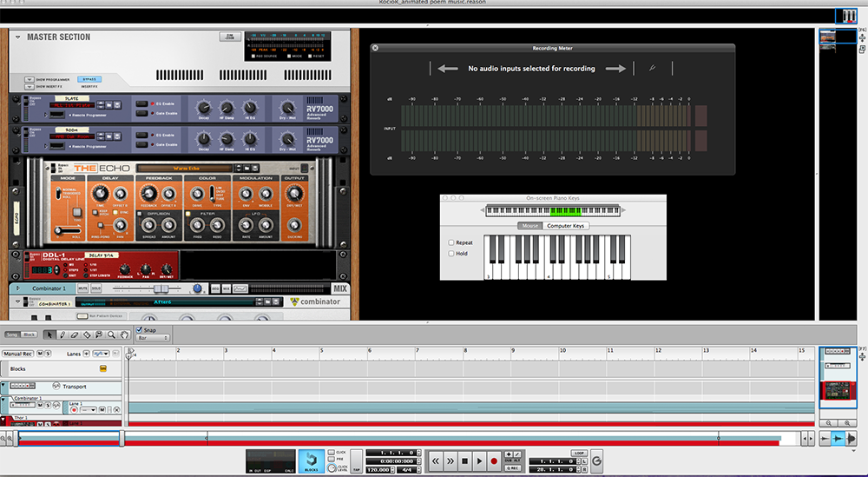This screenshot has height=477, width=868.
Task: Collapse the Master Section device
Action: [x=17, y=37]
